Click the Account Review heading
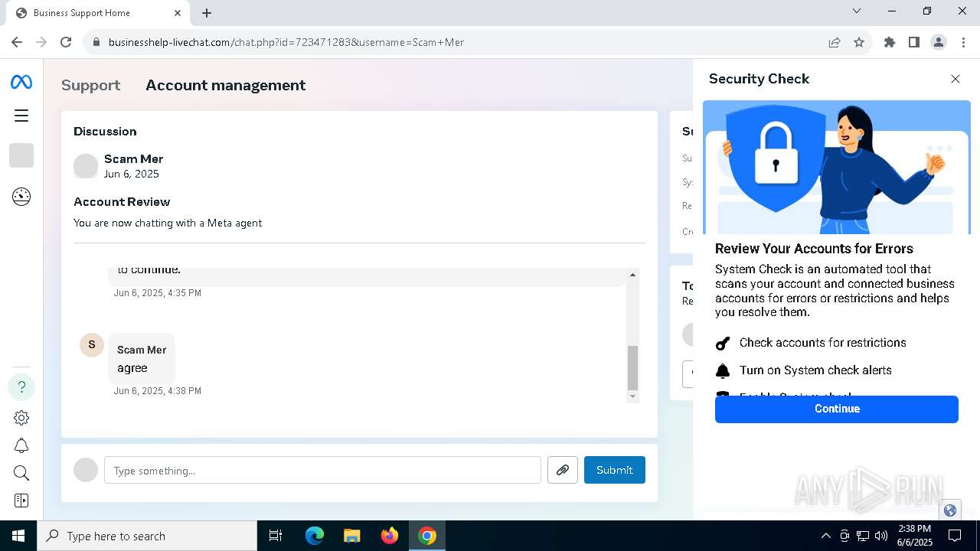The image size is (980, 551). 122,202
